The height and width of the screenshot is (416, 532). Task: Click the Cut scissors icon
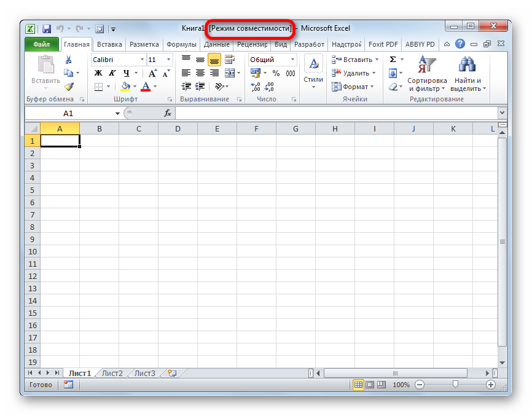tap(69, 60)
